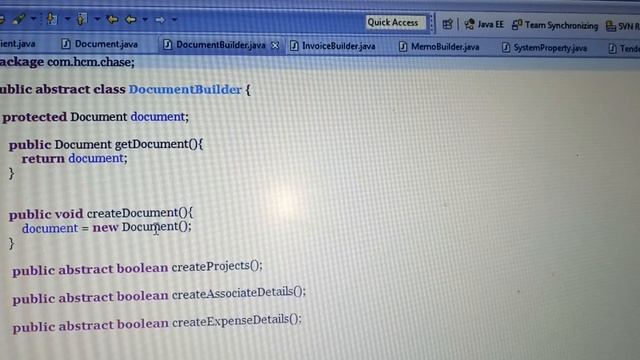Screen dimensions: 640x360
Task: Open the Next Annotation dropdown arrow
Action: click(67, 19)
